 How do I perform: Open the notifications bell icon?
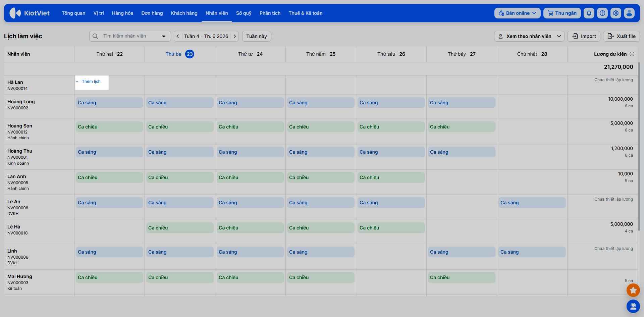point(589,13)
